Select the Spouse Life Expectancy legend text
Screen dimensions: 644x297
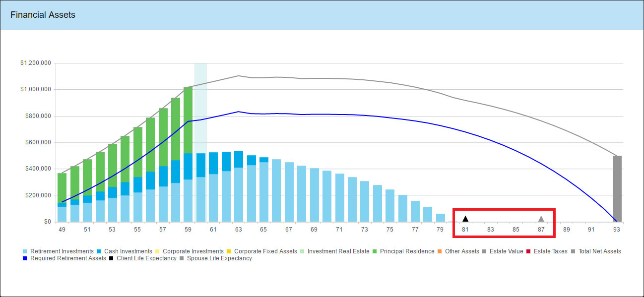219,258
